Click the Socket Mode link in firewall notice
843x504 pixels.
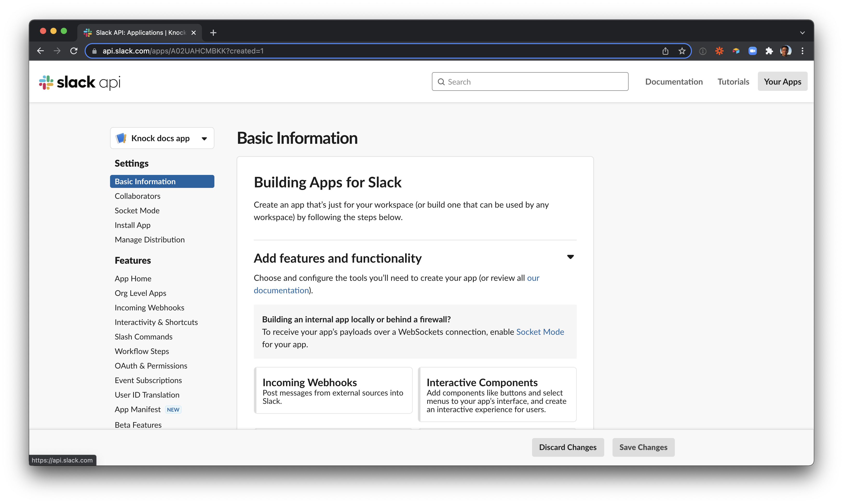pyautogui.click(x=539, y=331)
